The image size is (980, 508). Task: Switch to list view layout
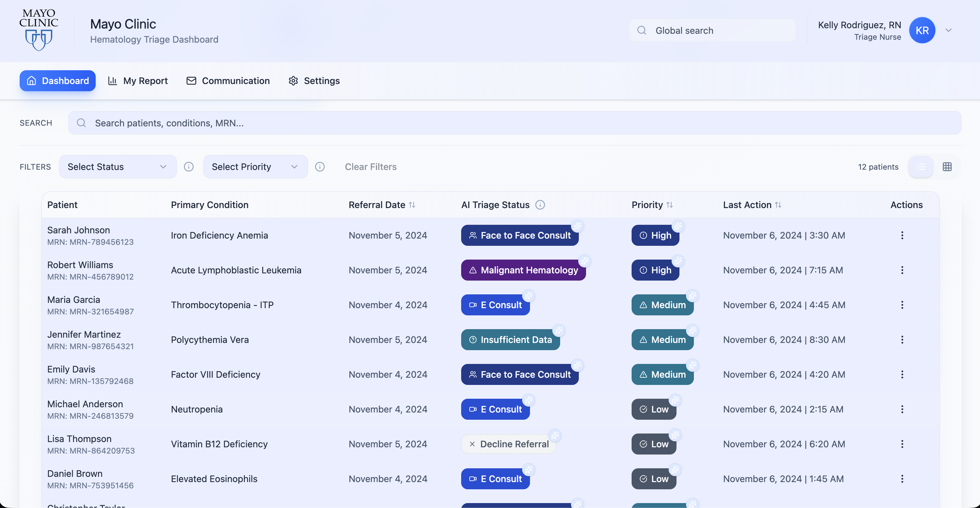pos(921,167)
